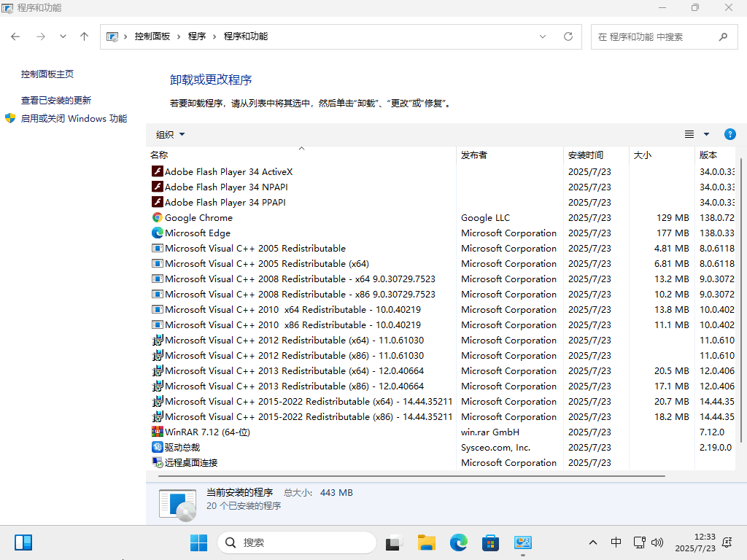Click the WinRAR 7.12 program icon

click(158, 432)
